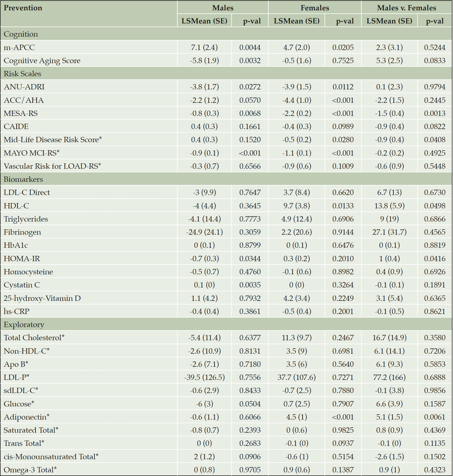Click the MESA-RS comparison p-value 0.0013
Screen dimensions: 453x476
(x=435, y=113)
